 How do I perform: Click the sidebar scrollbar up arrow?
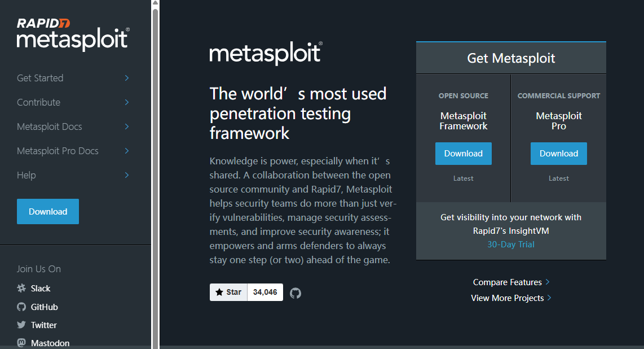pyautogui.click(x=155, y=3)
